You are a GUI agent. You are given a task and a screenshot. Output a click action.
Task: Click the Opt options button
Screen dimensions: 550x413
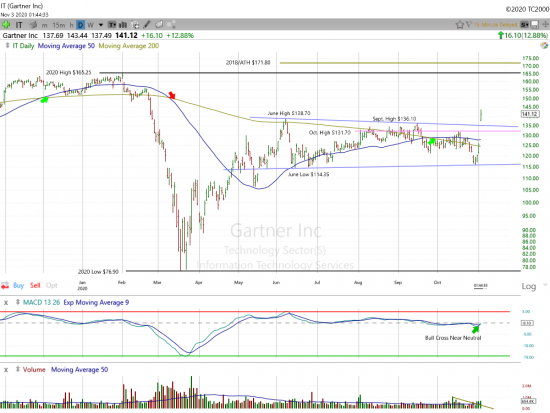coord(52,285)
